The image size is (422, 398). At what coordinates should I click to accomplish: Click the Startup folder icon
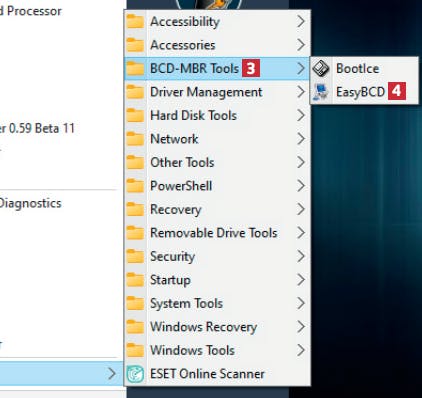pos(135,280)
